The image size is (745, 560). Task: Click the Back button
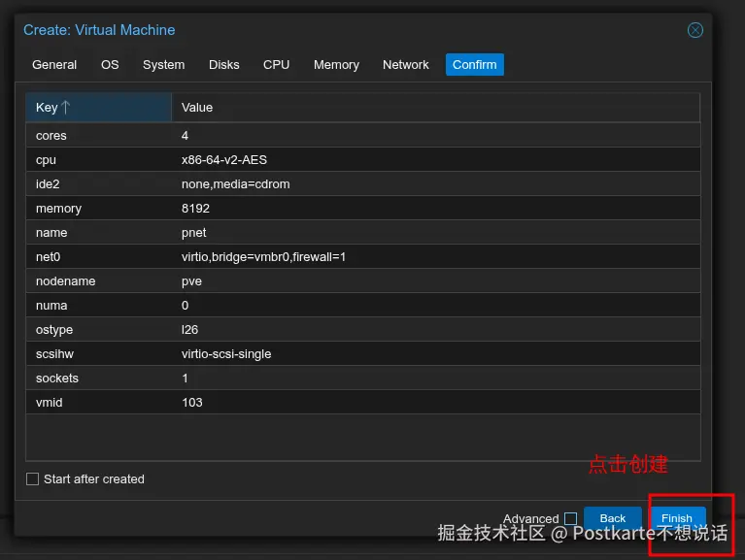click(x=613, y=518)
